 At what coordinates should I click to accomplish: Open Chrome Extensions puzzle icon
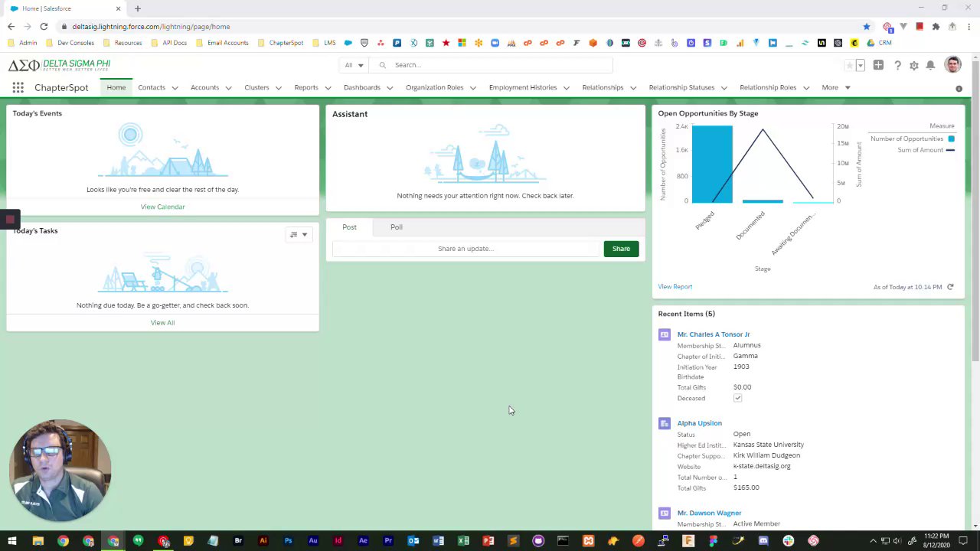[x=936, y=27]
